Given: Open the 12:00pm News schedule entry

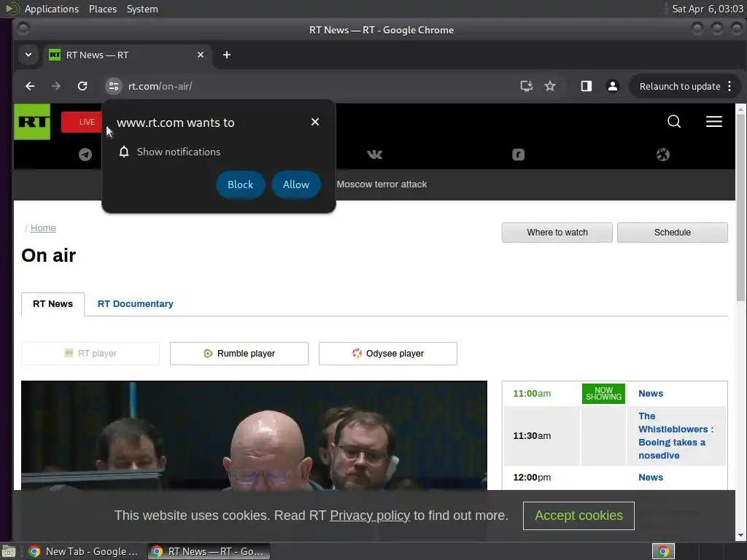Looking at the screenshot, I should 651,477.
